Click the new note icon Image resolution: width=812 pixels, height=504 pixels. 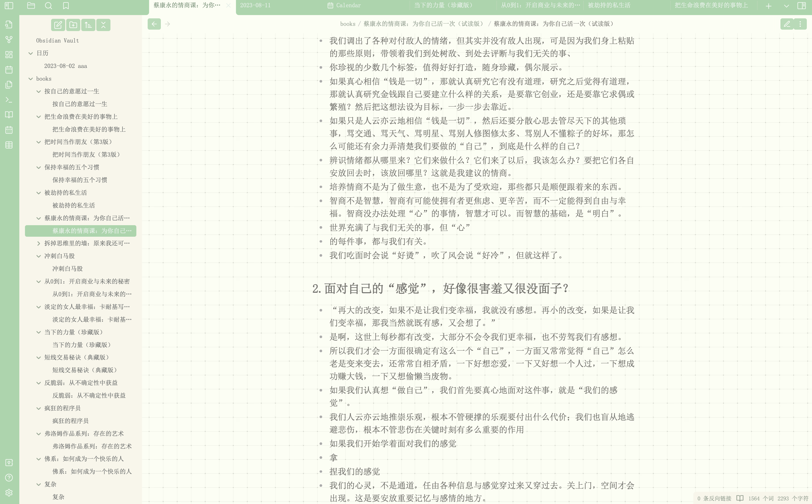[58, 25]
